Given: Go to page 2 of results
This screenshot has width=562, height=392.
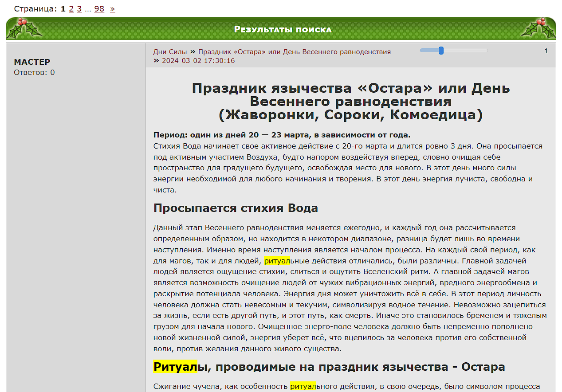Looking at the screenshot, I should coord(71,9).
